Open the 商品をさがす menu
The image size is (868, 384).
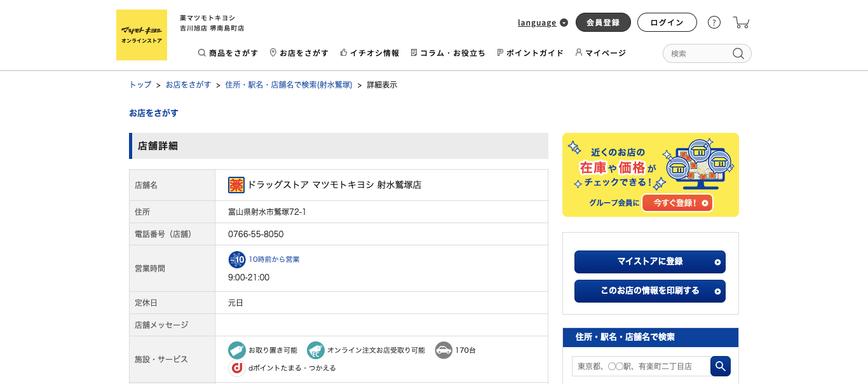click(x=228, y=53)
